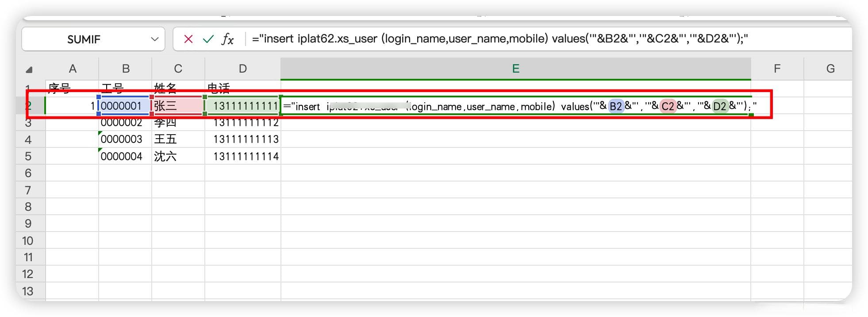Viewport: 868px width, 317px height.
Task: Click cell containing 0000003
Action: click(x=125, y=139)
